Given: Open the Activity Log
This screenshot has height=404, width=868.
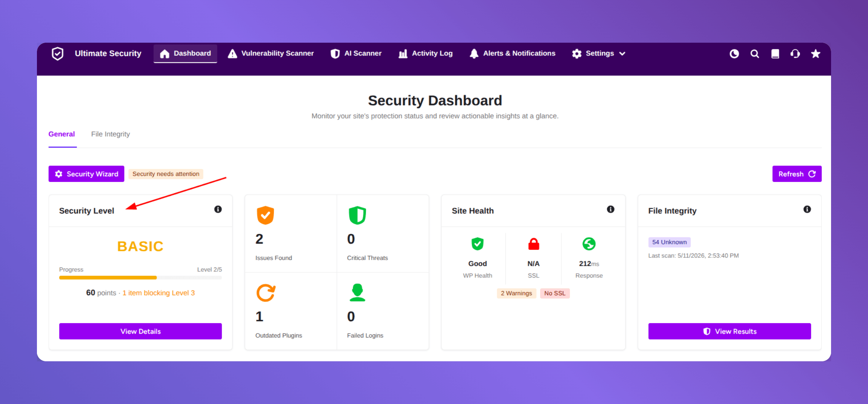Looking at the screenshot, I should point(426,53).
